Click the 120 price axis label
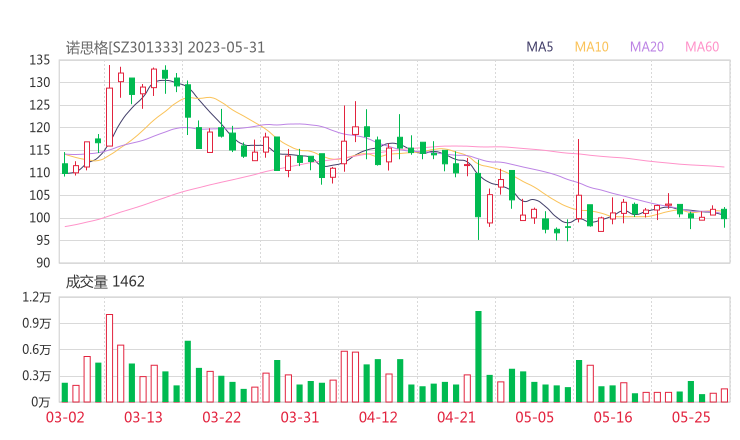The height and width of the screenshot is (440, 740). pos(40,128)
